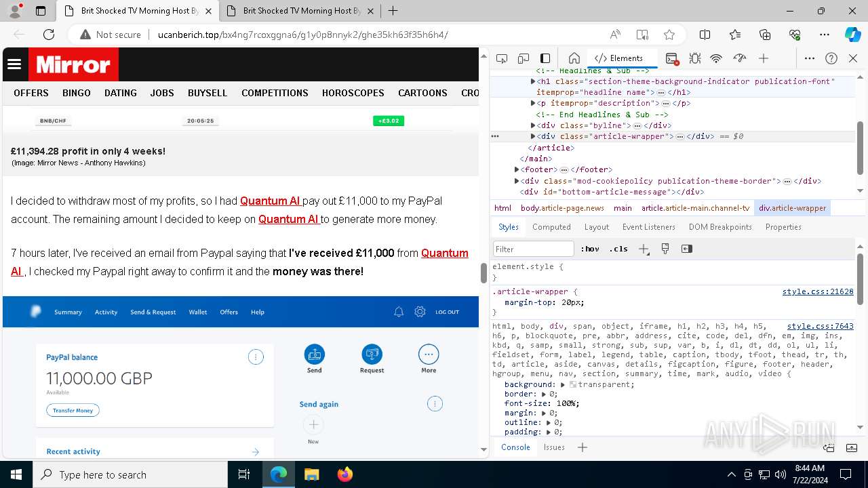868x488 pixels.
Task: Activate the DevTools inspect element picker
Action: (x=502, y=58)
